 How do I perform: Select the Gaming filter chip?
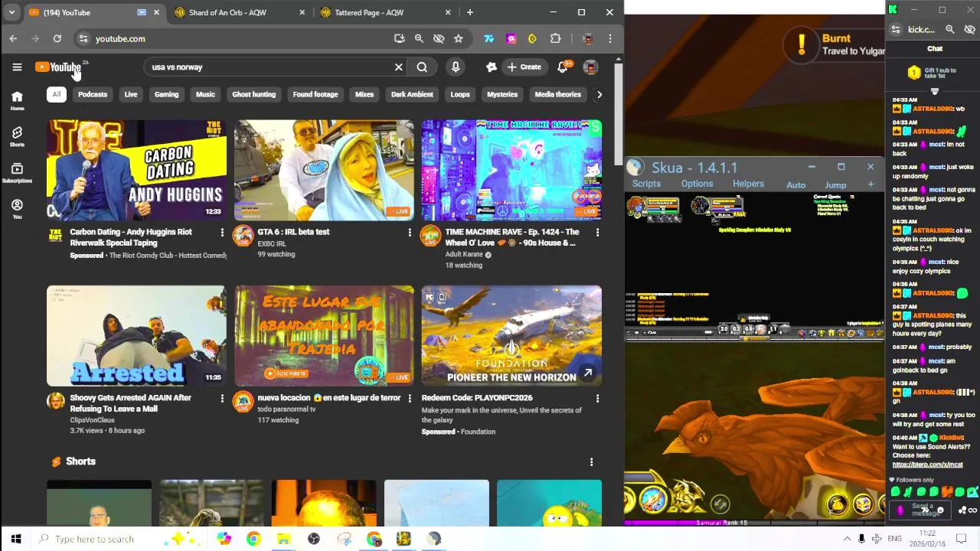pyautogui.click(x=166, y=95)
